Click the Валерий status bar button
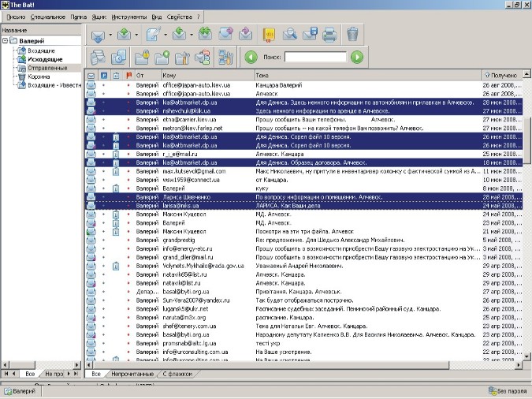 (20, 391)
